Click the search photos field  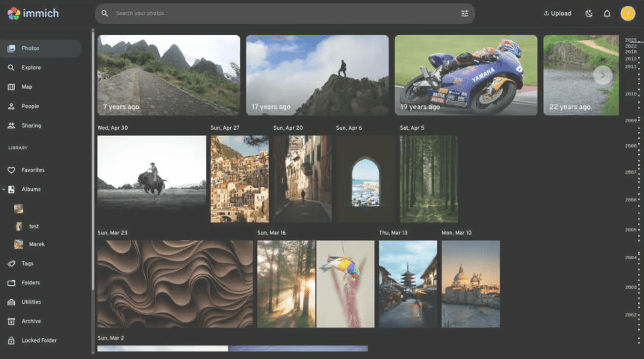click(284, 13)
